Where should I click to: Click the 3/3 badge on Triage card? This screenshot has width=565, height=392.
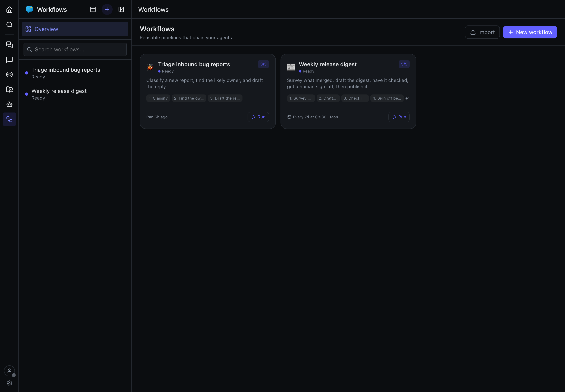[x=263, y=64]
